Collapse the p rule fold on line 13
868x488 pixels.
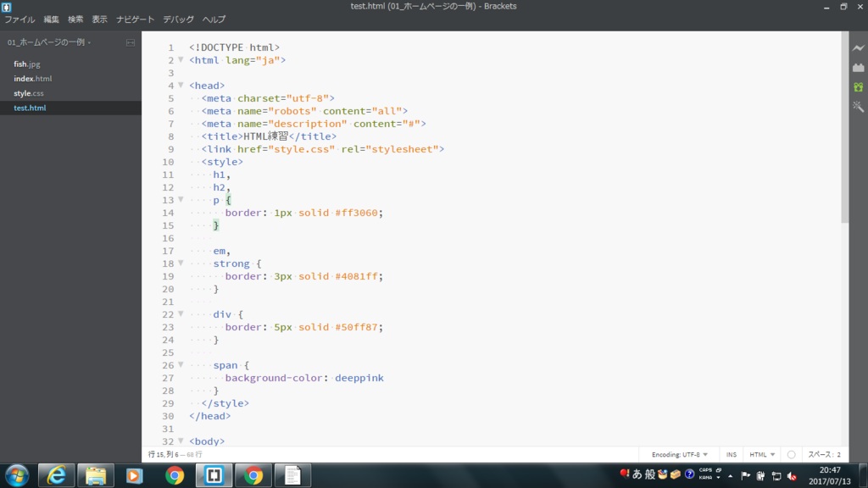(x=181, y=200)
